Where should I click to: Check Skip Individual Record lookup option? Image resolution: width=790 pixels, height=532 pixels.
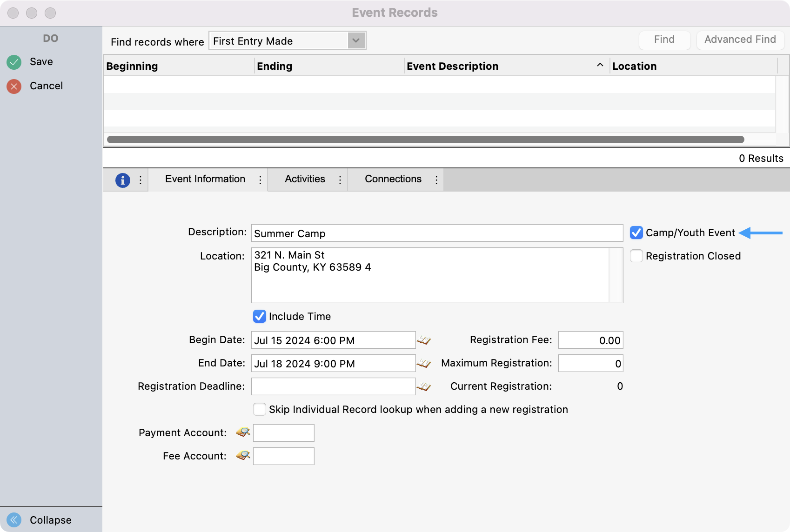tap(259, 409)
